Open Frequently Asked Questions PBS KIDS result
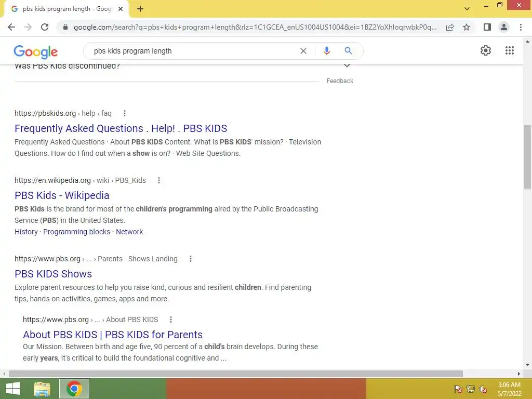 121,128
